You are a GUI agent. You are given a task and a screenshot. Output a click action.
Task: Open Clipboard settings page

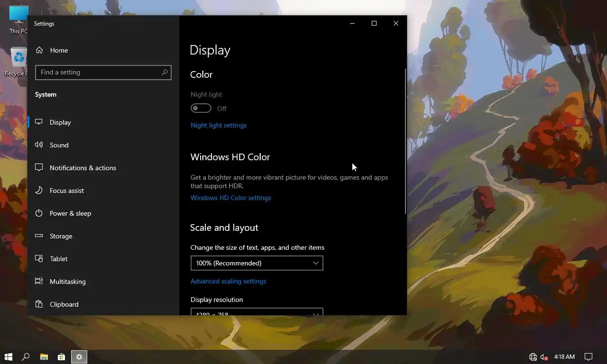(x=103, y=304)
